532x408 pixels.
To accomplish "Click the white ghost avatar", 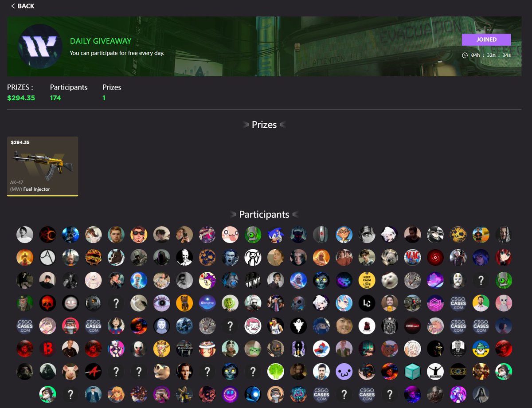I will pos(298,325).
